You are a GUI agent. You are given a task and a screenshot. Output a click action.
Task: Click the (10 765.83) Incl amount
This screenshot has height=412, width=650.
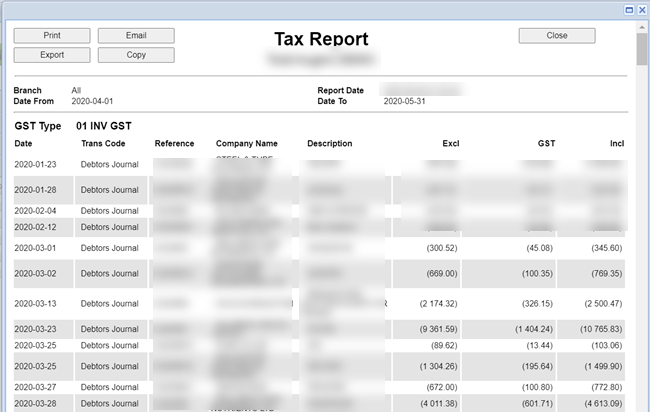tap(600, 328)
